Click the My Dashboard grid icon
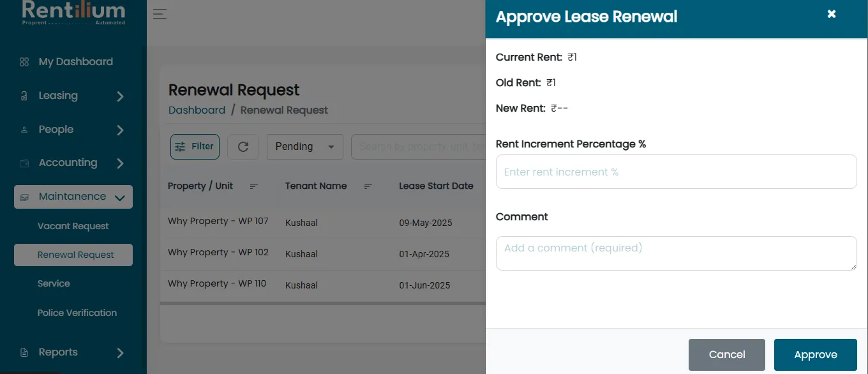The height and width of the screenshot is (374, 868). click(24, 62)
